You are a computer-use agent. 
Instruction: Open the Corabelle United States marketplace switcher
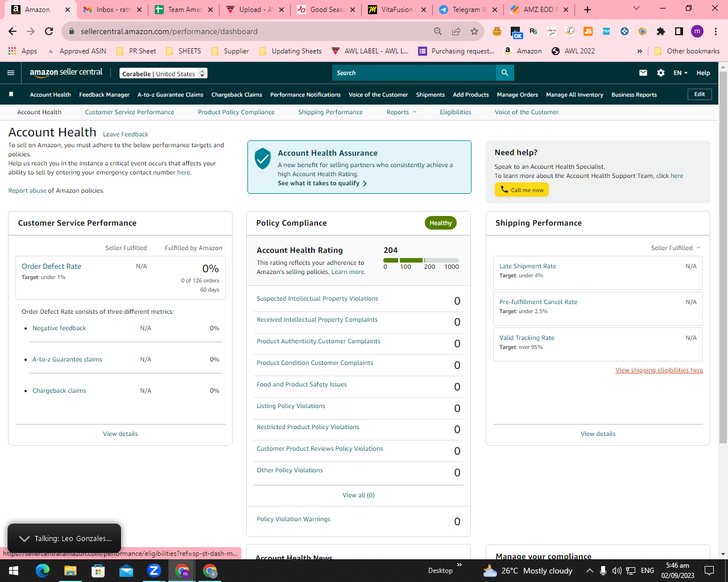164,73
